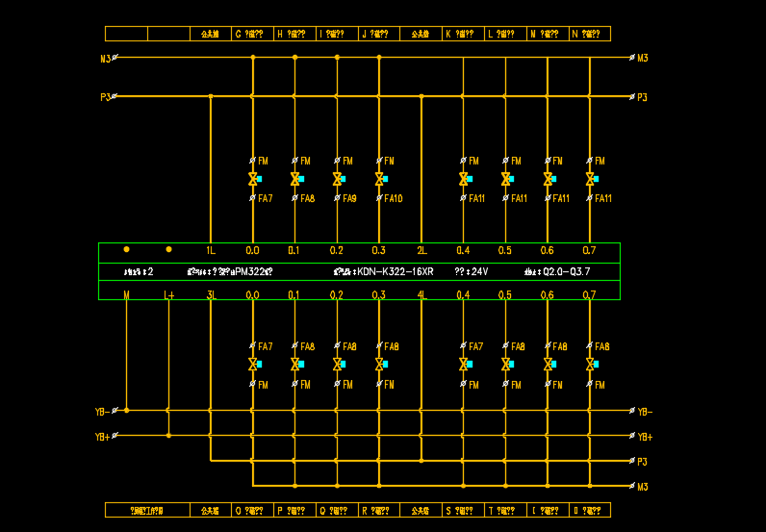Click the P3 junction dot above terminal 1L

click(x=211, y=96)
